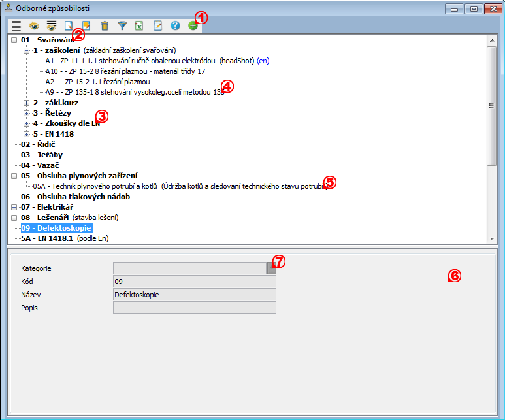
Task: Click the new record page icon
Action: click(x=69, y=25)
